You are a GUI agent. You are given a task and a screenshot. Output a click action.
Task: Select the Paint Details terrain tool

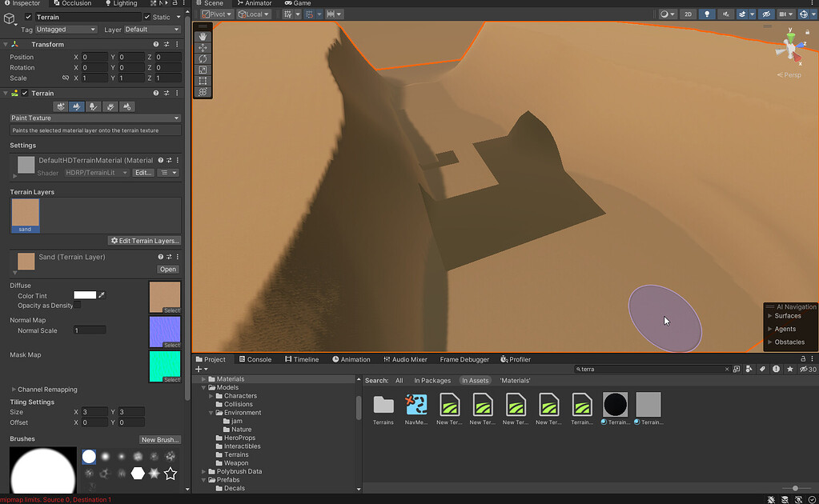[x=110, y=107]
